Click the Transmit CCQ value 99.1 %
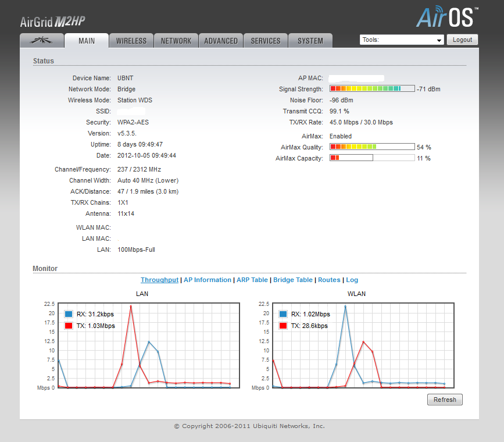 [x=339, y=111]
